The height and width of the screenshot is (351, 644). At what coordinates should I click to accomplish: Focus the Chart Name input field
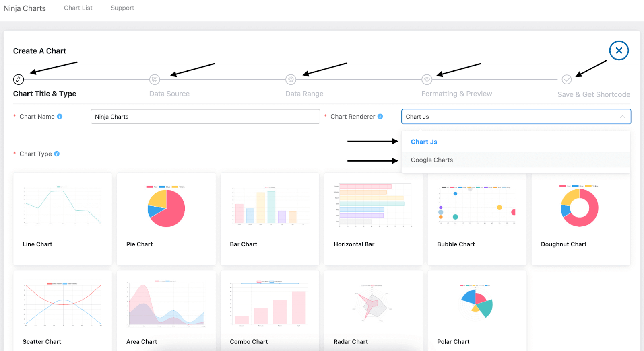point(205,117)
